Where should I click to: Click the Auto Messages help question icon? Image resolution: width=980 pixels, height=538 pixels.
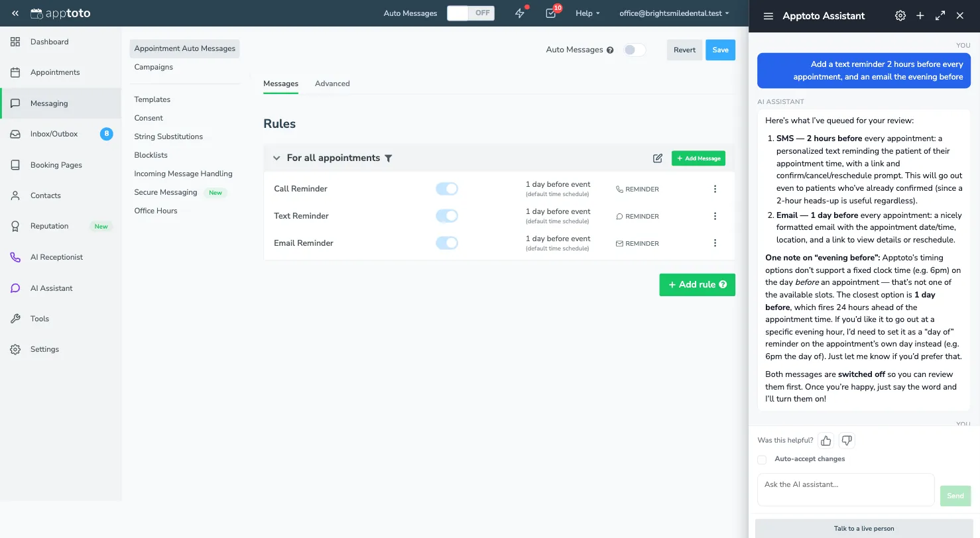tap(610, 50)
